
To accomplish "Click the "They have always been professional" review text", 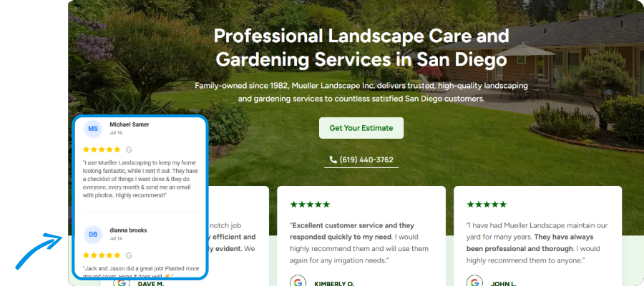I will point(537,243).
